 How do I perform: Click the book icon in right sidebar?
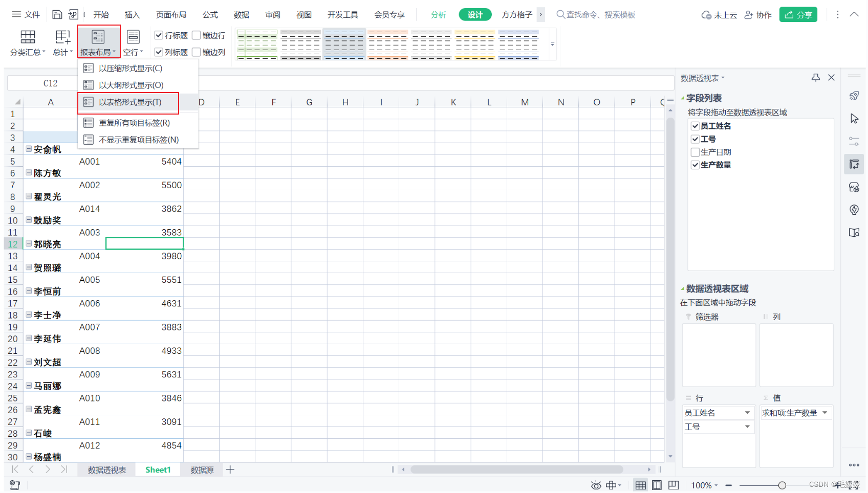(854, 233)
